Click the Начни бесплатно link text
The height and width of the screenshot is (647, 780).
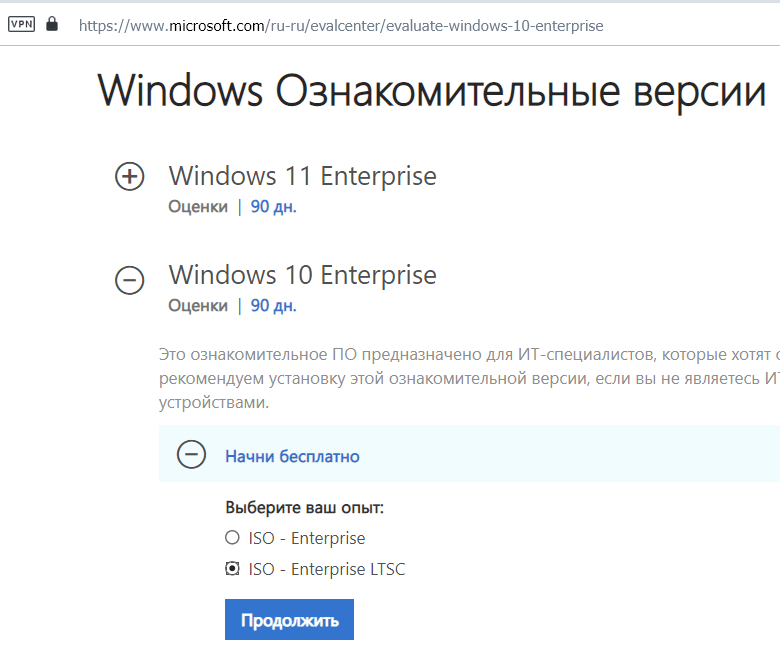click(x=292, y=457)
